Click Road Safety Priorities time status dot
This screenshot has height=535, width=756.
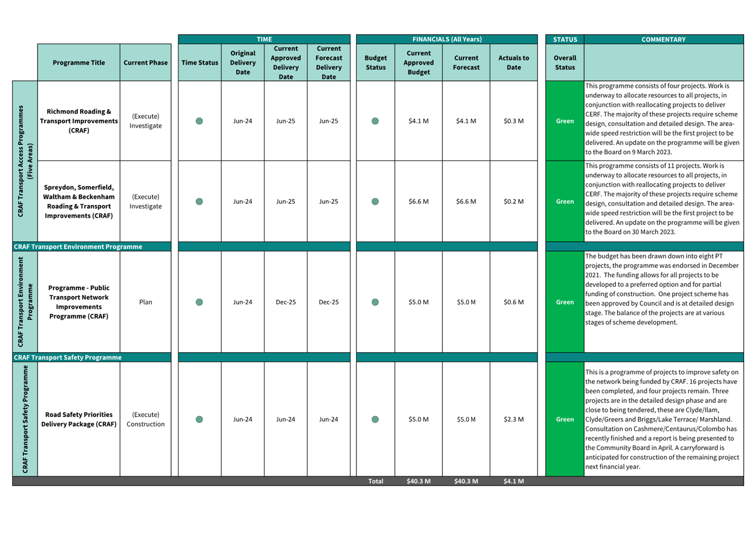point(200,419)
